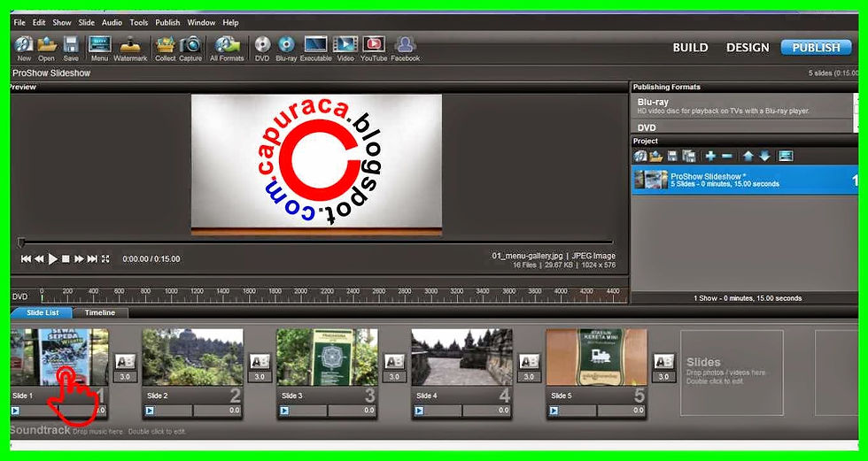The image size is (868, 461).
Task: Switch to the DESIGN workspace
Action: click(x=748, y=48)
